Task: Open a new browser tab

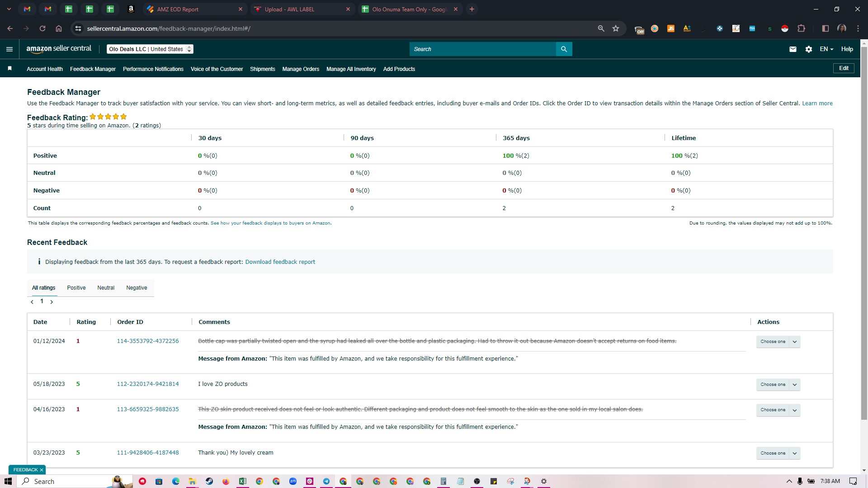Action: click(472, 9)
